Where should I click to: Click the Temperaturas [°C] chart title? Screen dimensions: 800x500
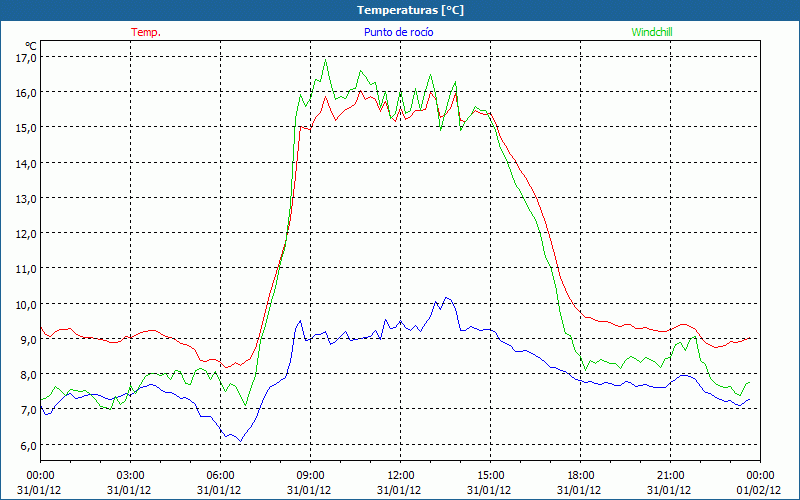tap(411, 10)
